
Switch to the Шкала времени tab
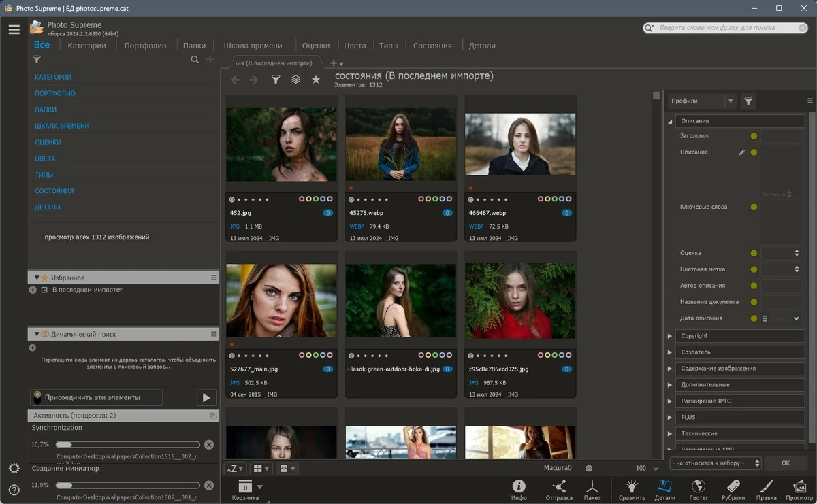pyautogui.click(x=253, y=46)
